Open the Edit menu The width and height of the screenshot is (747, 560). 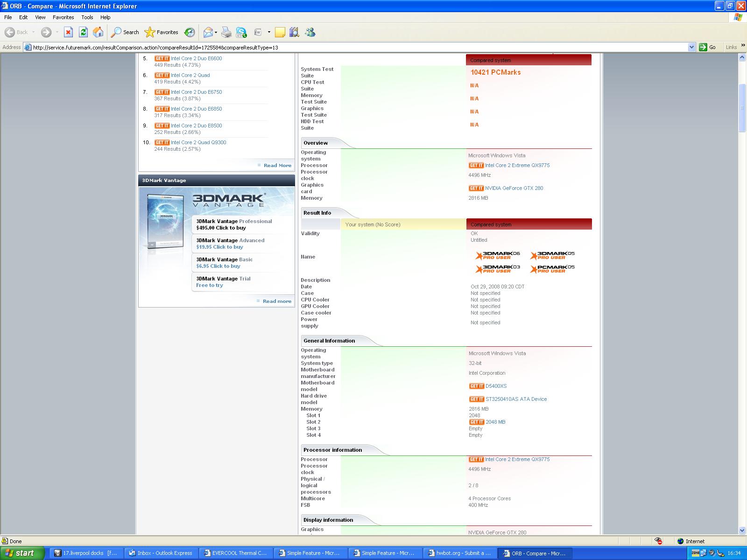tap(23, 17)
